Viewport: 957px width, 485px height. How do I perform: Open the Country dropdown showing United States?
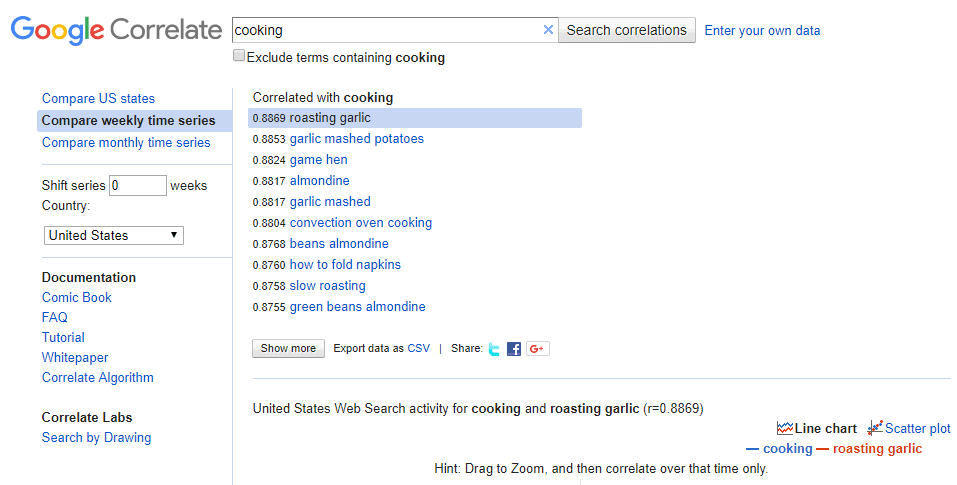[x=114, y=235]
